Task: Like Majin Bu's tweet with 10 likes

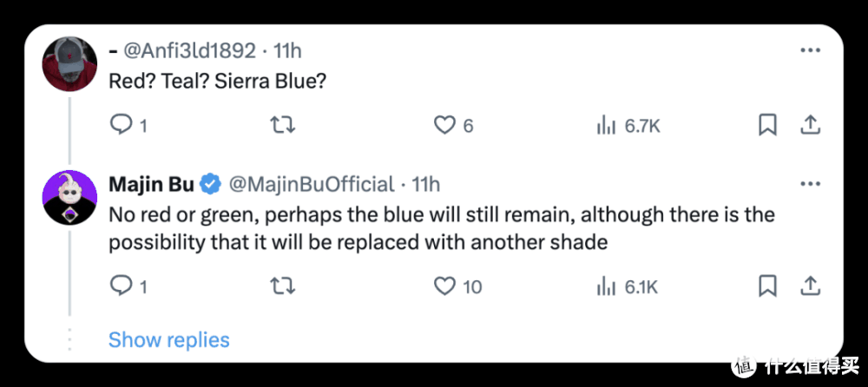Action: coord(444,285)
